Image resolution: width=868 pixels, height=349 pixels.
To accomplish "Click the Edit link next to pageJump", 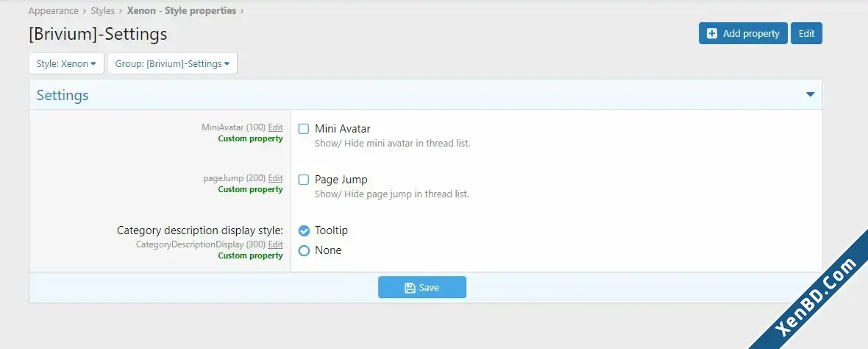I will click(275, 178).
